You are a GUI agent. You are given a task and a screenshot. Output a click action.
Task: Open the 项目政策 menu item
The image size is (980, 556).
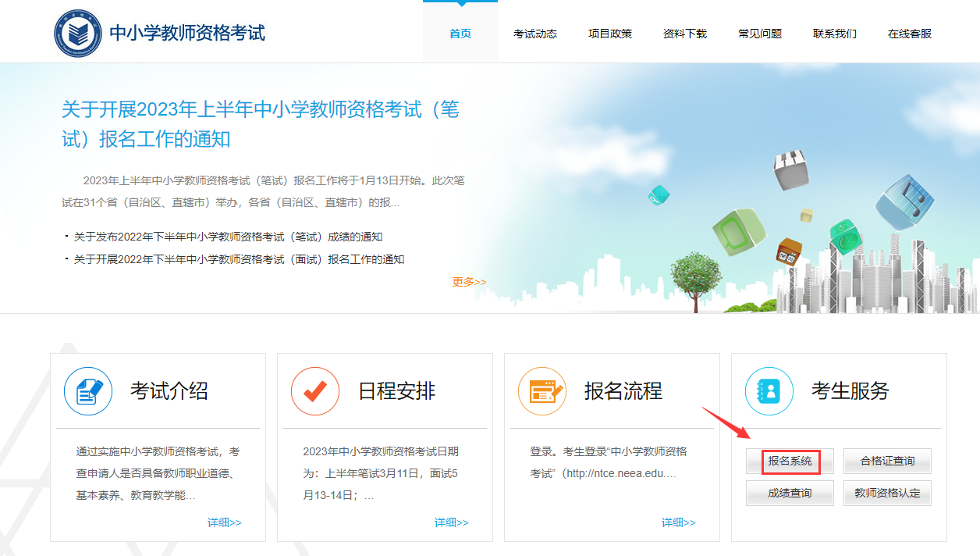[609, 34]
